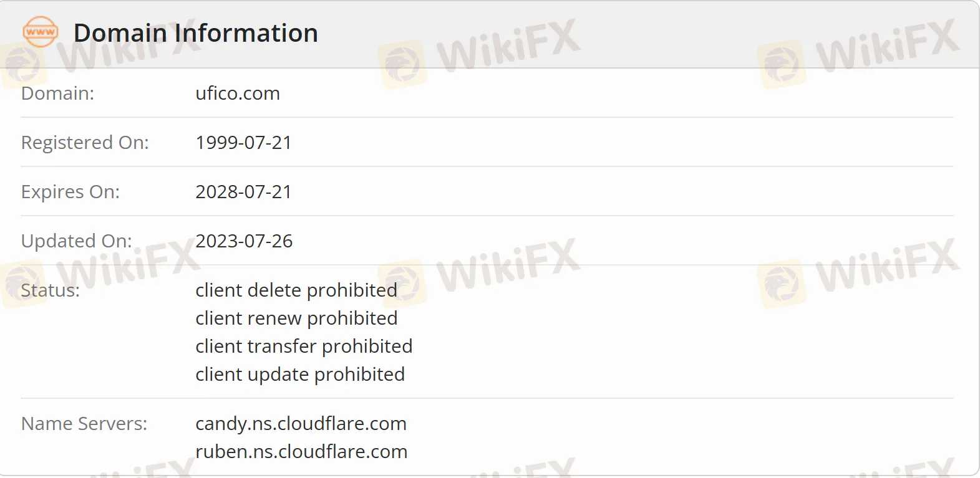Click the Registered On: label
This screenshot has height=478, width=980.
point(85,143)
